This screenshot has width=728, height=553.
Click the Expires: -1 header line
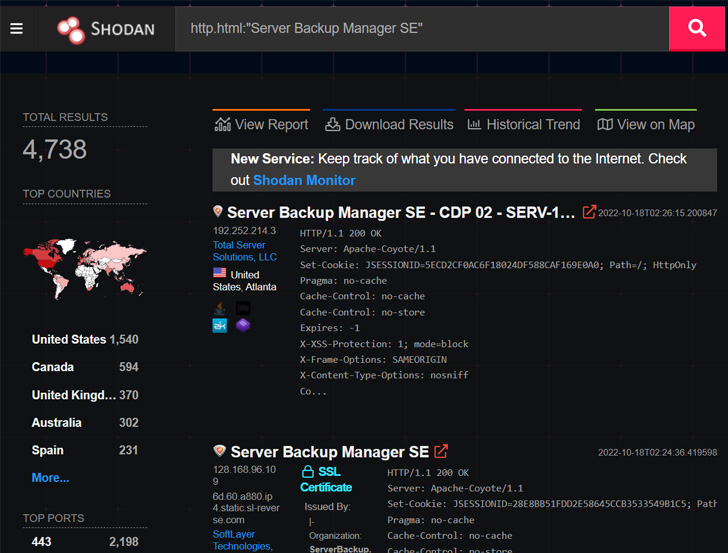pyautogui.click(x=330, y=328)
